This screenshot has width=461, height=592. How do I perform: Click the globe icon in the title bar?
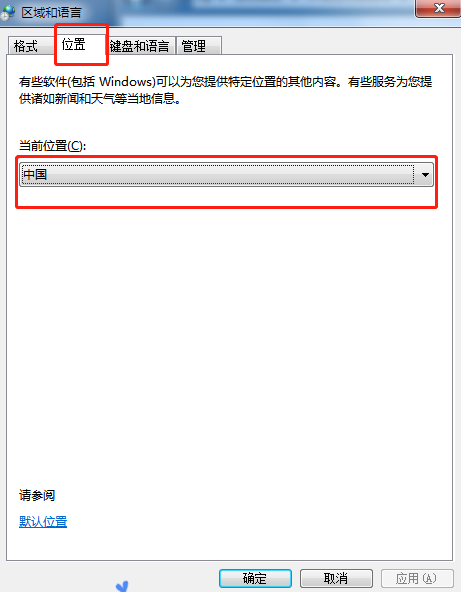point(8,12)
